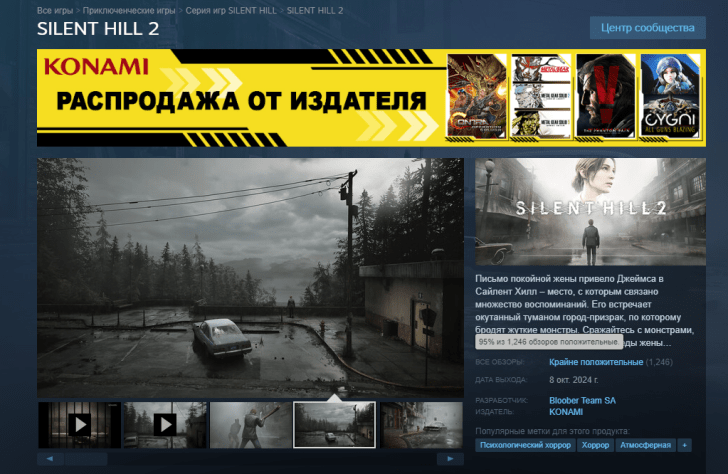This screenshot has width=728, height=474.
Task: Click the game description paragraph
Action: 585,311
